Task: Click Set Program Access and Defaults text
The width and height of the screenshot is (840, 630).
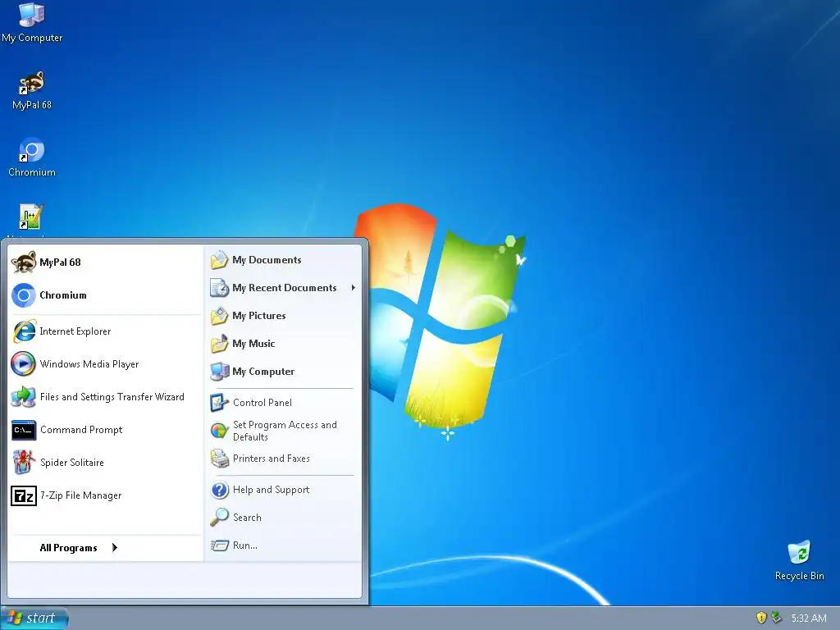Action: point(285,431)
